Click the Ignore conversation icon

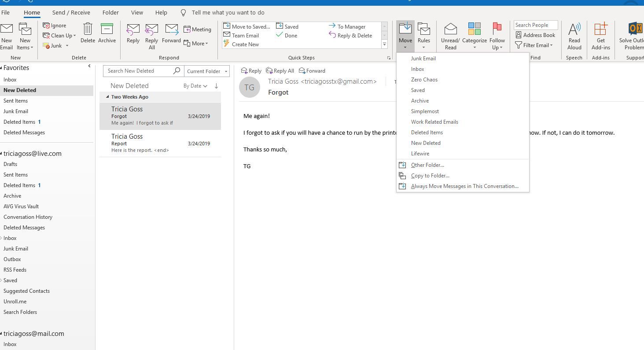(47, 26)
